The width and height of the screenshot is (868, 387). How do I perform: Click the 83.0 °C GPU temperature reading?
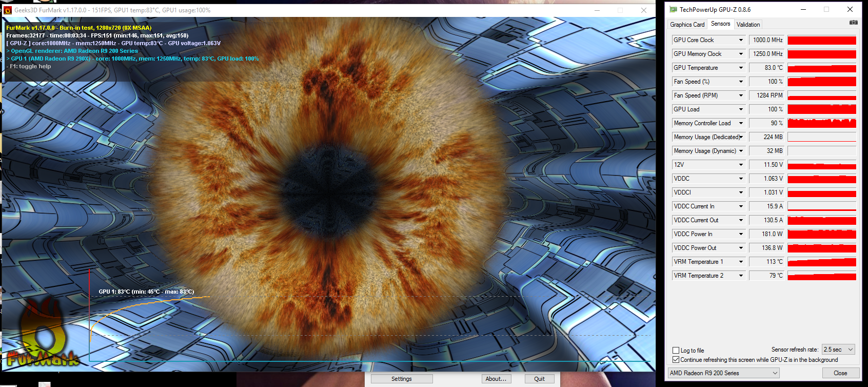[x=767, y=68]
